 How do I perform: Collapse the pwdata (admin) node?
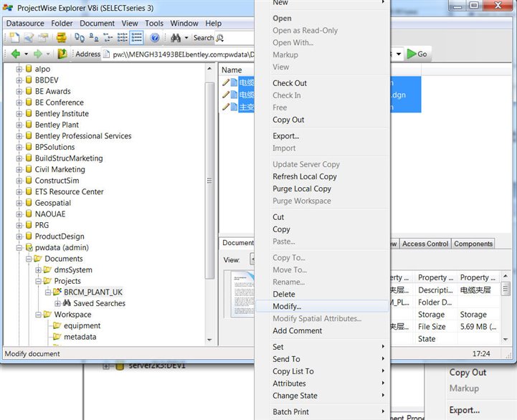coord(19,247)
